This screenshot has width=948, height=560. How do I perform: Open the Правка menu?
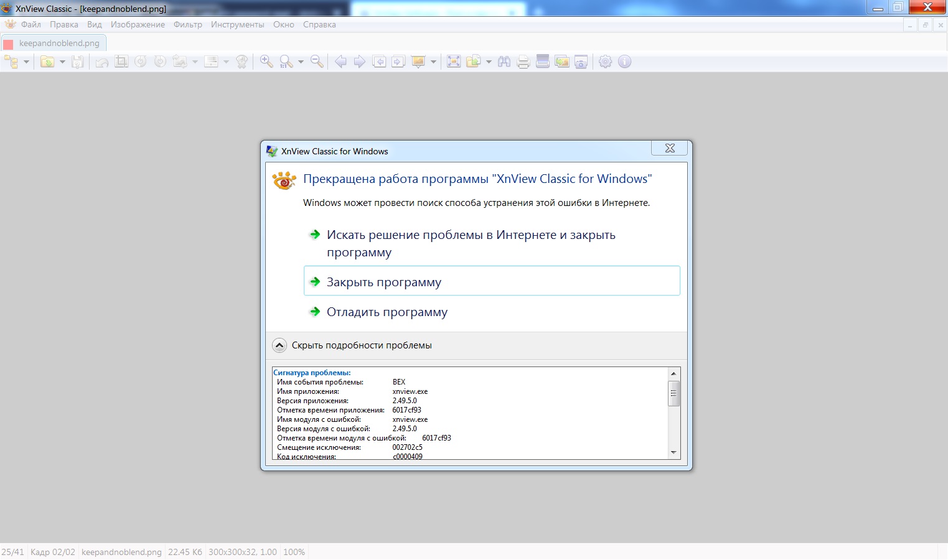click(64, 25)
